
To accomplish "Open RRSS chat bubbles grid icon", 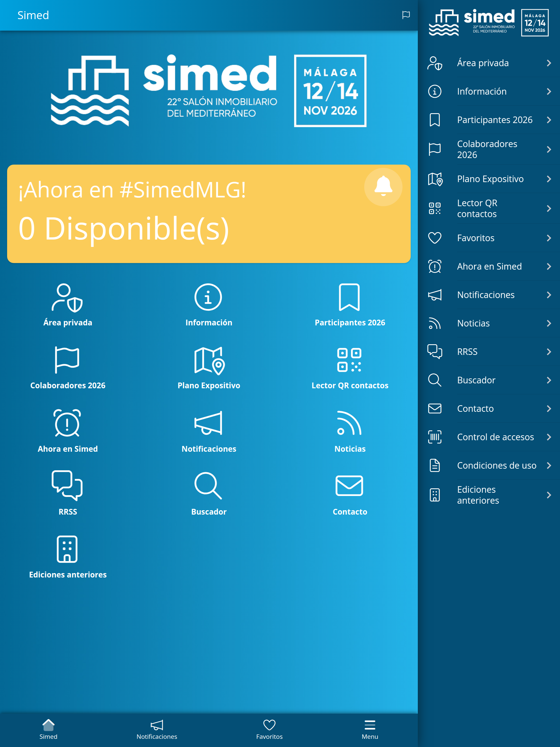I will (67, 486).
